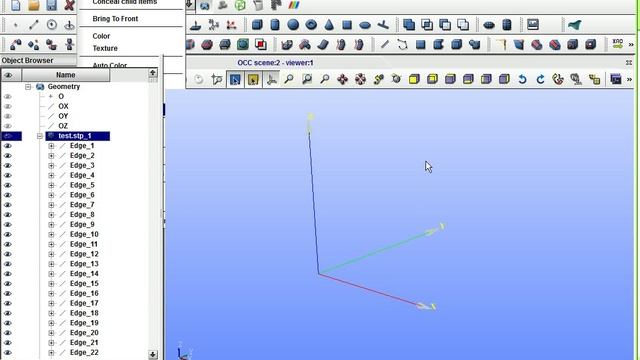Create a line with the line tool
640x360 pixels.
point(34,25)
